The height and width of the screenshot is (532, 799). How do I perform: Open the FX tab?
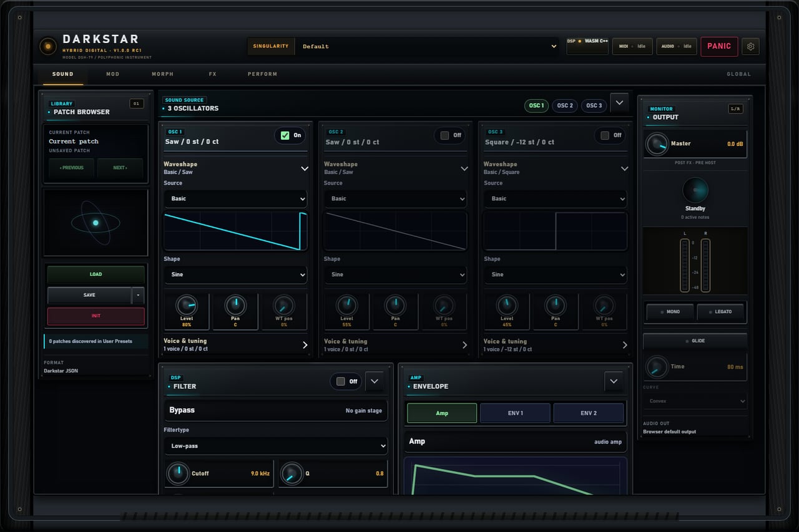click(x=212, y=74)
